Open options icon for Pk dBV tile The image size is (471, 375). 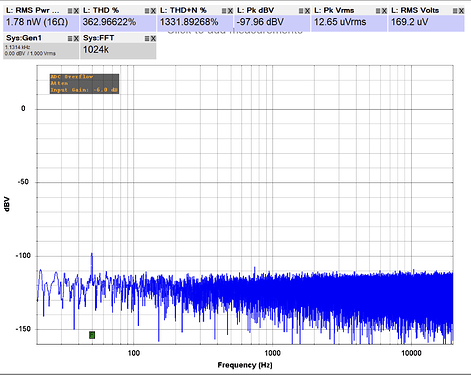point(301,11)
